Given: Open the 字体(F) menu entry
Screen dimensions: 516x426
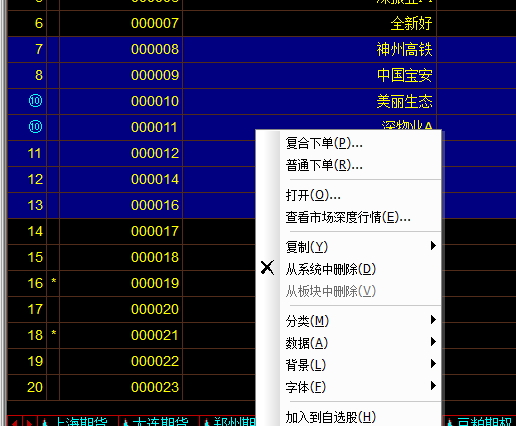Looking at the screenshot, I should click(x=349, y=387).
